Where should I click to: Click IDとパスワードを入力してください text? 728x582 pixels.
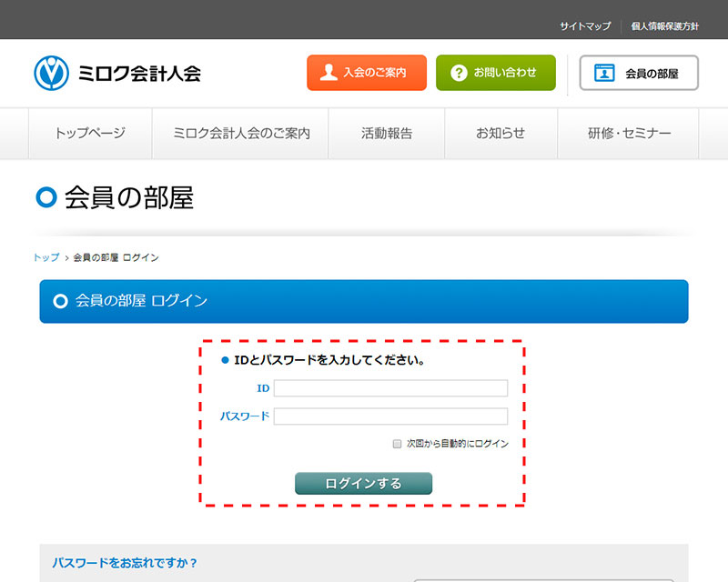[x=329, y=360]
